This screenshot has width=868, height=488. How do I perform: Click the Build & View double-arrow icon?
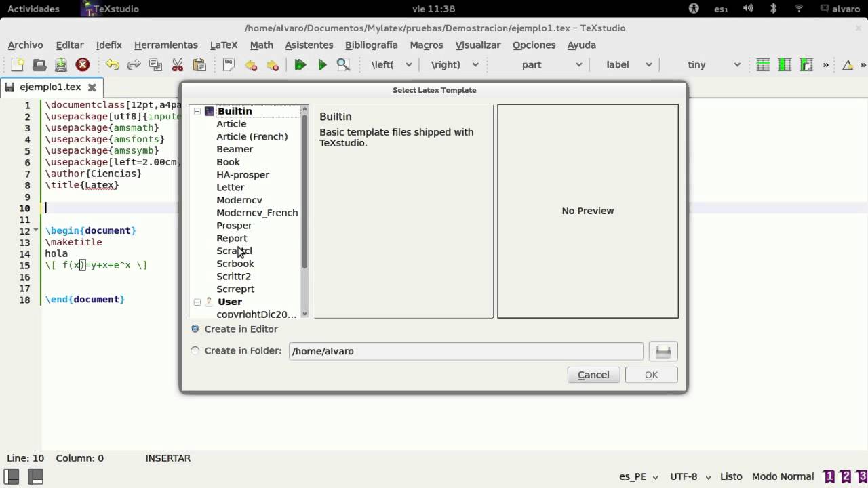tap(300, 65)
